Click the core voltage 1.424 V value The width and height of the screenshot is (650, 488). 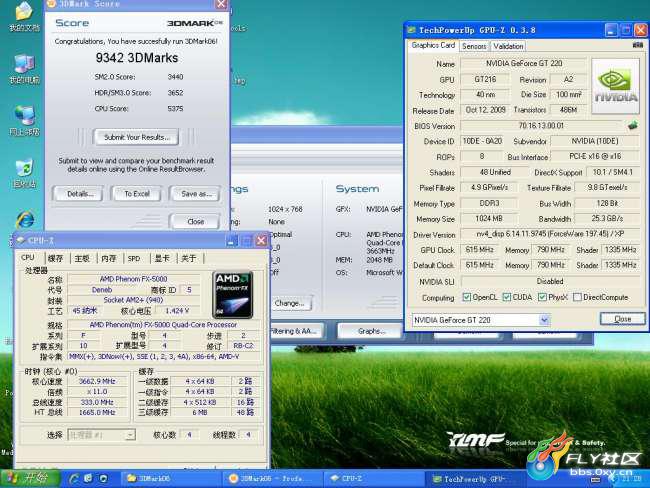click(x=177, y=311)
